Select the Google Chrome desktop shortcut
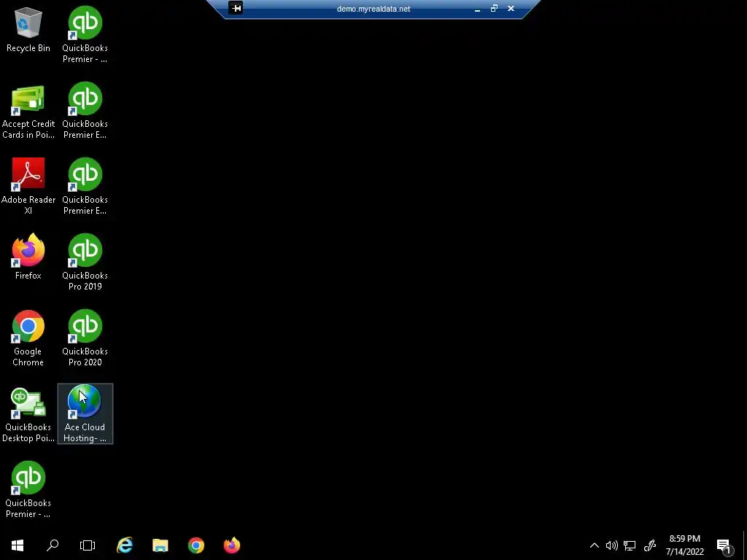The width and height of the screenshot is (747, 560). [x=28, y=338]
